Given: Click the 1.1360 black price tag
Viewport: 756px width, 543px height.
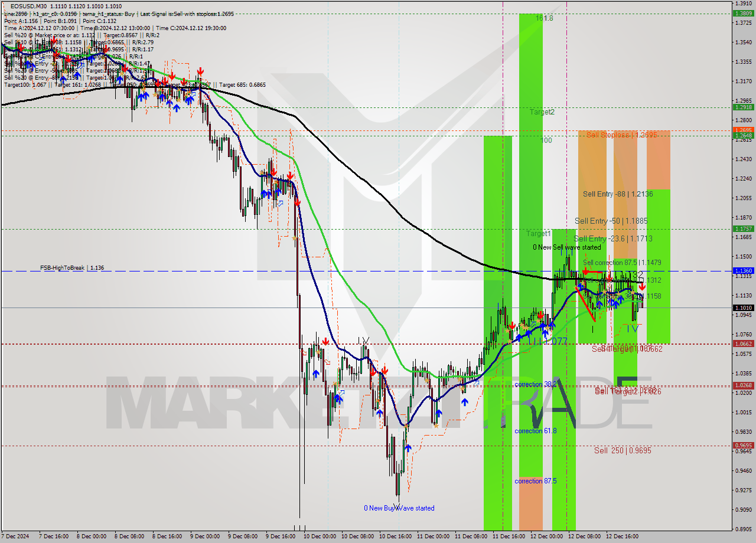Looking at the screenshot, I should point(742,270).
